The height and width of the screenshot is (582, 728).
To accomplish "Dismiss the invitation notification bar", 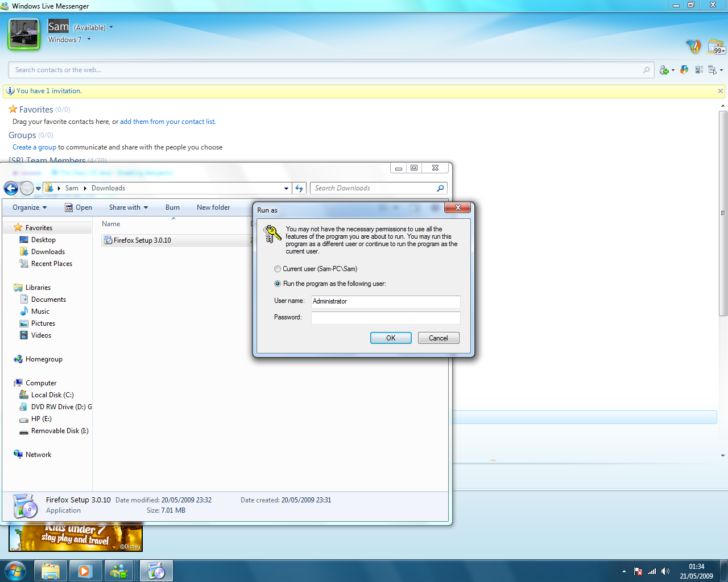I will [721, 91].
